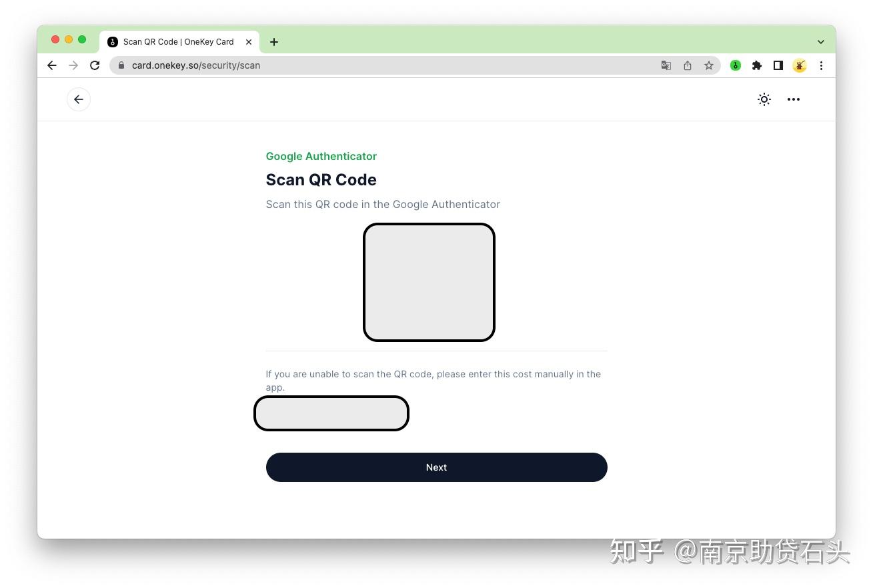873x588 pixels.
Task: Expand the tab search chevron
Action: click(x=821, y=41)
